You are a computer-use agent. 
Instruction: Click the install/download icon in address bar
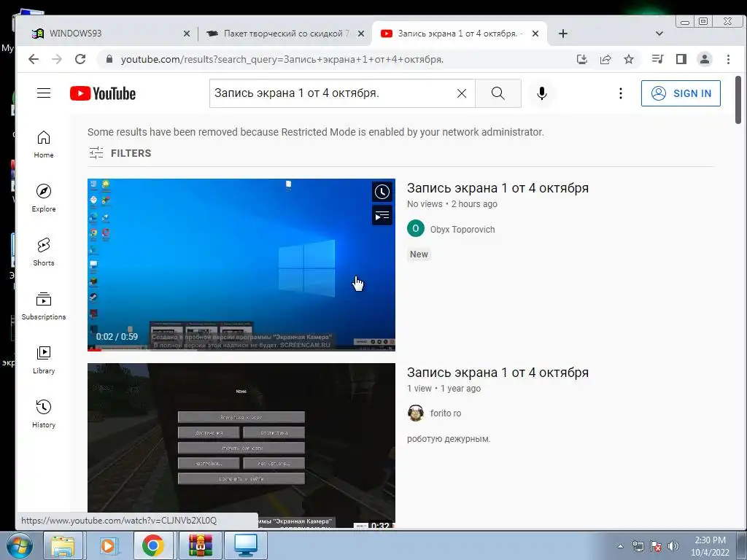pos(581,59)
